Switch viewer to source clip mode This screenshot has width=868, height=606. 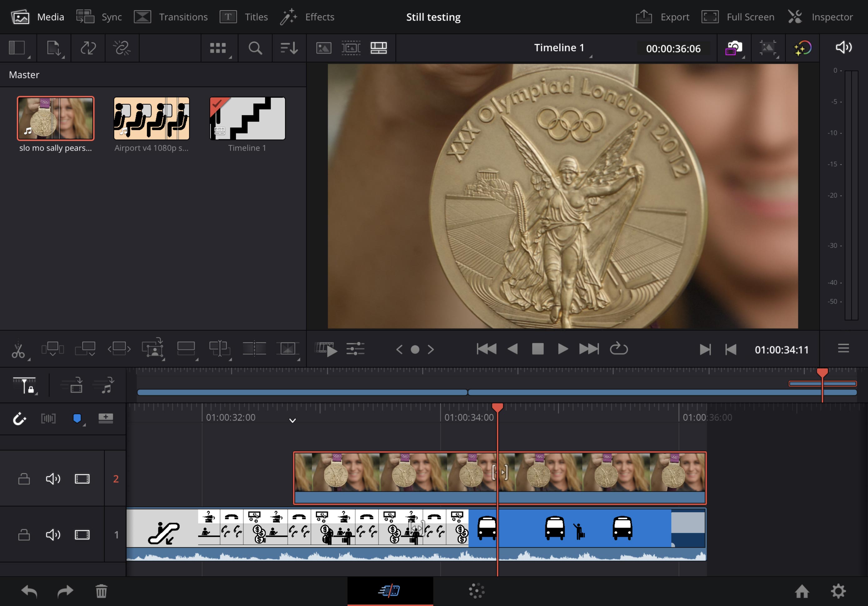324,48
